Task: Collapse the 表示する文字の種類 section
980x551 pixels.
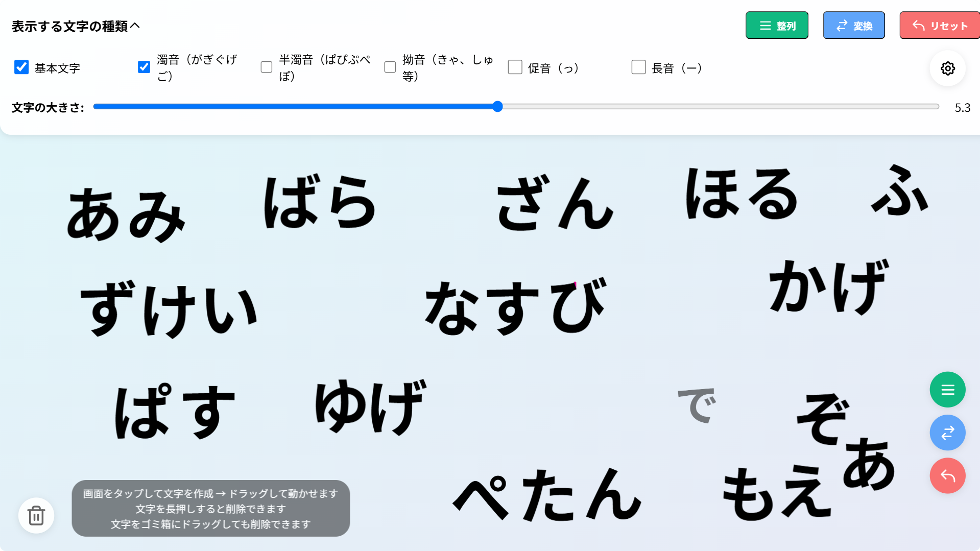Action: tap(76, 26)
